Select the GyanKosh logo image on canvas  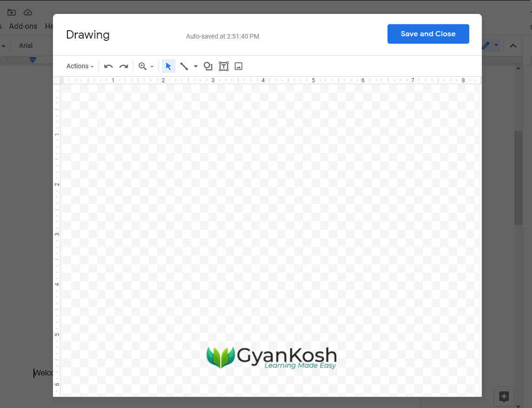point(272,357)
